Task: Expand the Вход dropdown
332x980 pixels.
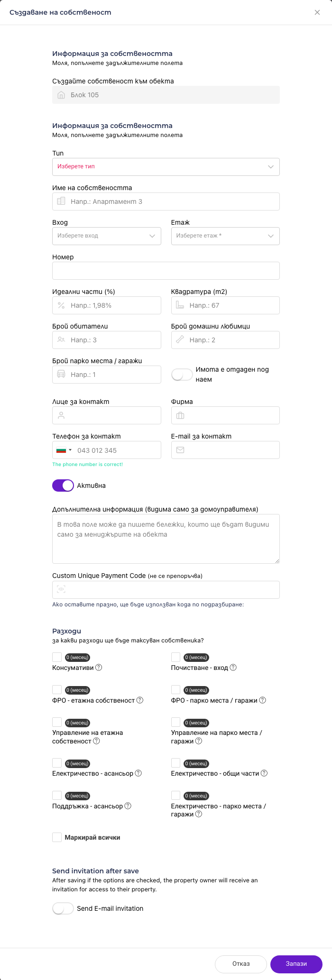Action: pyautogui.click(x=107, y=236)
